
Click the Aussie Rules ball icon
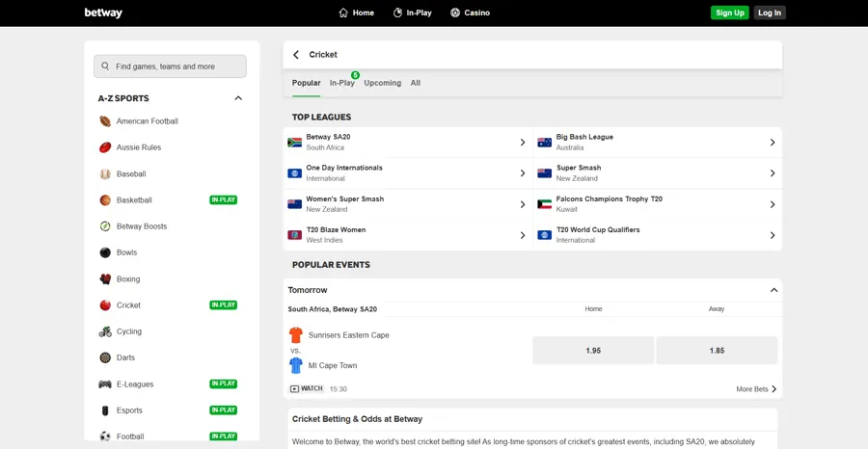pyautogui.click(x=105, y=147)
